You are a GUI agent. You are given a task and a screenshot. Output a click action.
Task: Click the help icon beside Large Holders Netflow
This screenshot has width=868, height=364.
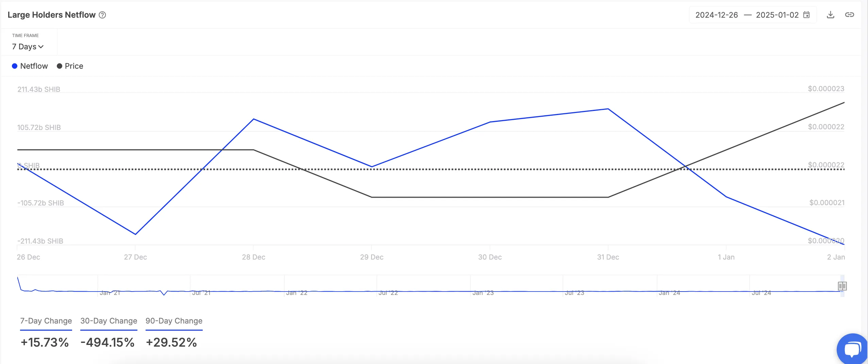(x=102, y=15)
